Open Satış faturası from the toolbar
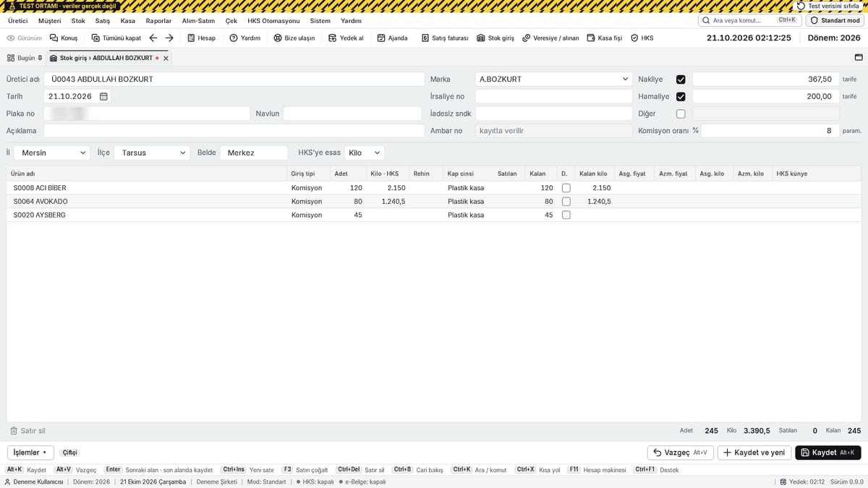 [444, 38]
